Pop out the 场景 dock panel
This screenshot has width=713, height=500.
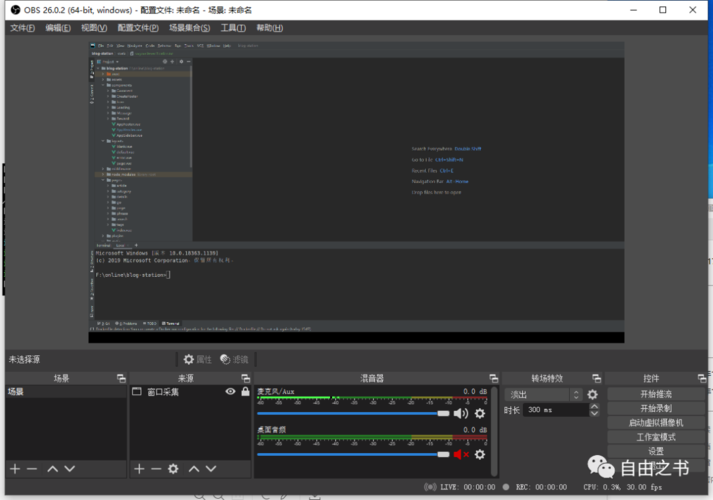(121, 378)
